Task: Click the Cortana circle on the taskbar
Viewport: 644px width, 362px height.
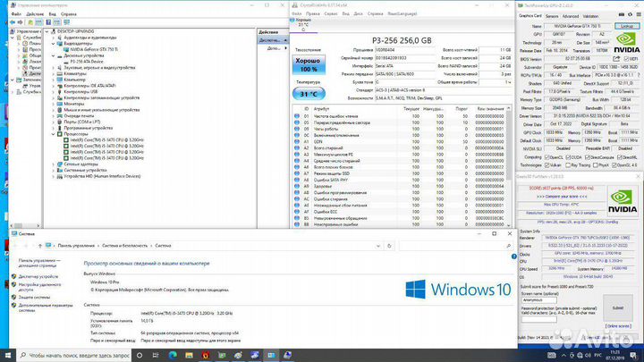Action: [x=140, y=356]
